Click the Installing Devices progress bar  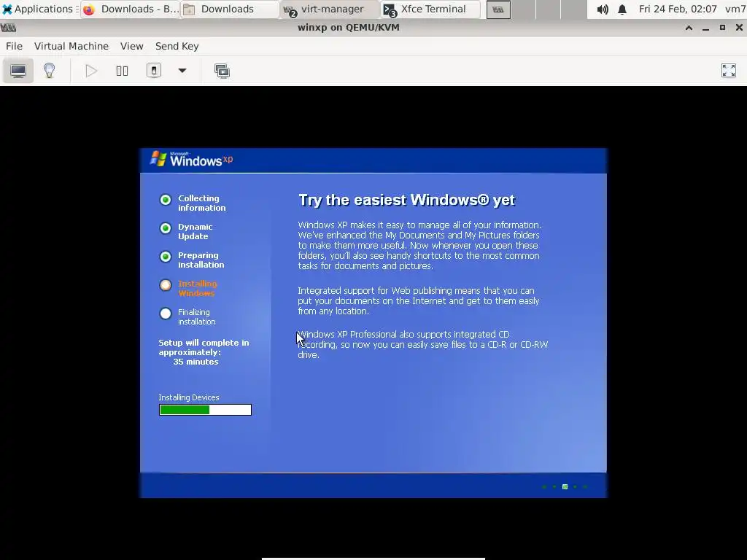pyautogui.click(x=205, y=410)
